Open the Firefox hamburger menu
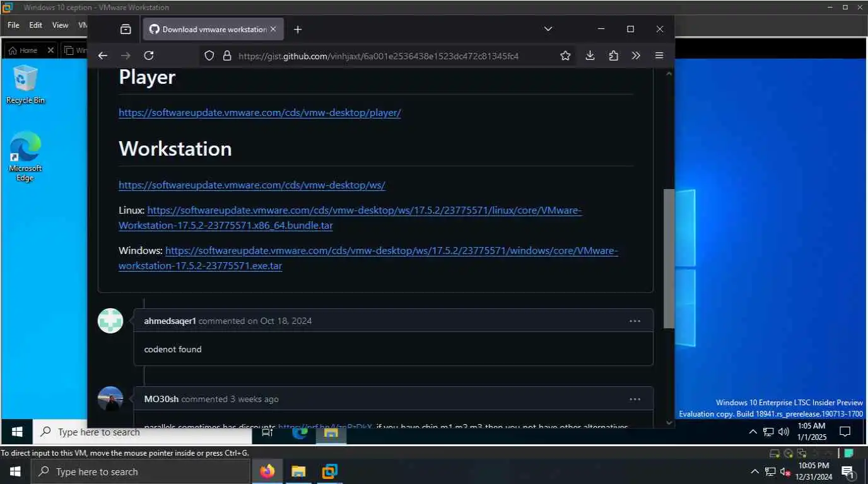The height and width of the screenshot is (484, 868). click(x=659, y=55)
